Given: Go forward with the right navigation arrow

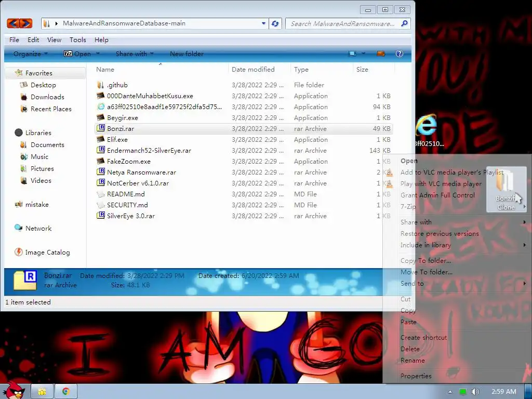Looking at the screenshot, I should pos(26,23).
